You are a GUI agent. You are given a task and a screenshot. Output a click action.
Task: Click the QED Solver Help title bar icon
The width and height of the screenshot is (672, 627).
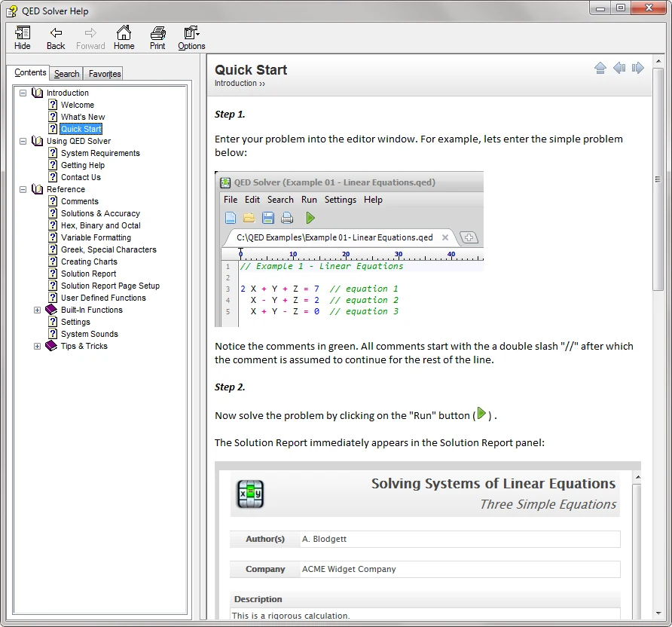click(12, 11)
